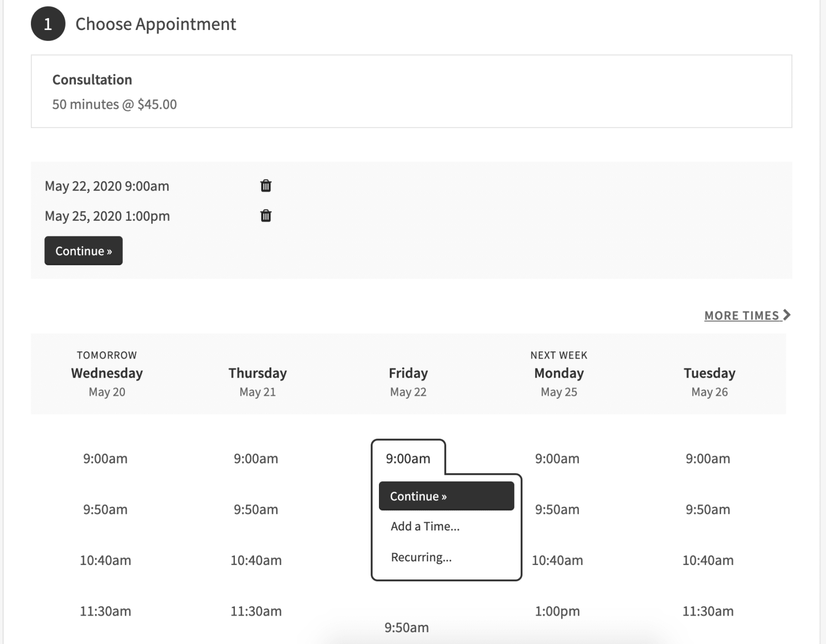The height and width of the screenshot is (644, 826).
Task: Pick Tuesday 10:40am time slot
Action: [708, 560]
